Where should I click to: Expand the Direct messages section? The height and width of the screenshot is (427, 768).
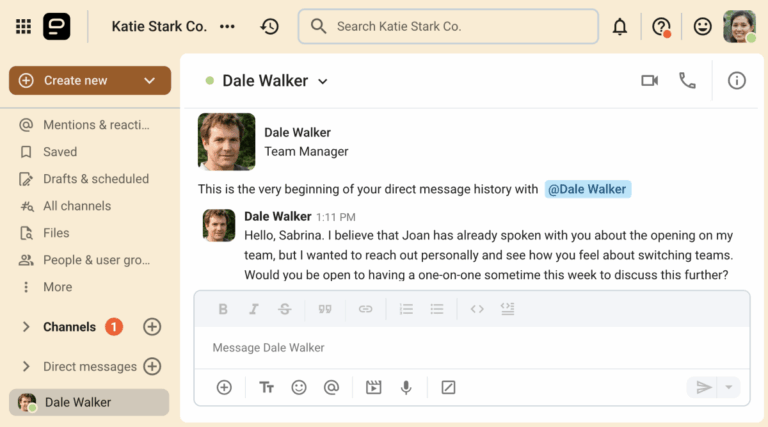[x=26, y=367]
